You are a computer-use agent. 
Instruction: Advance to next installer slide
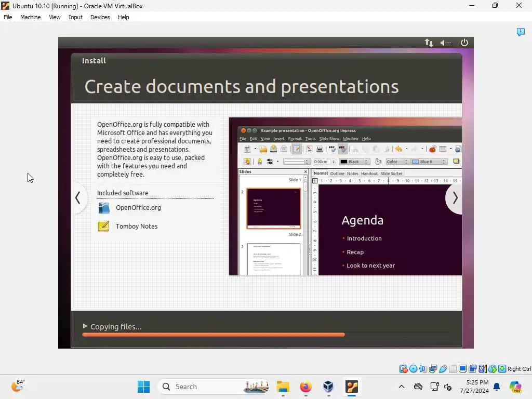pos(455,198)
